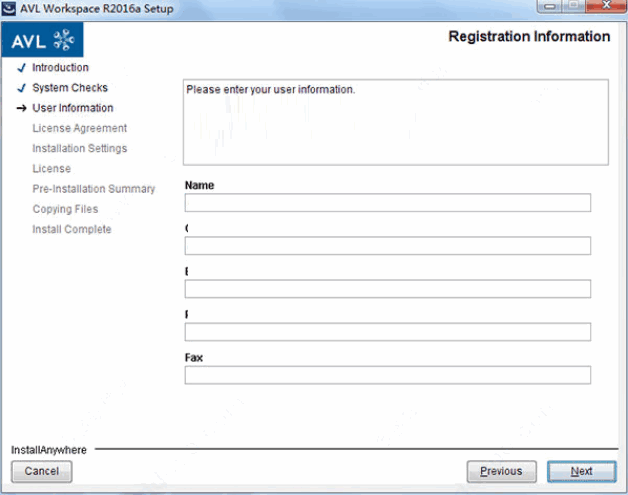Select the Introduction step in sidebar

point(60,68)
